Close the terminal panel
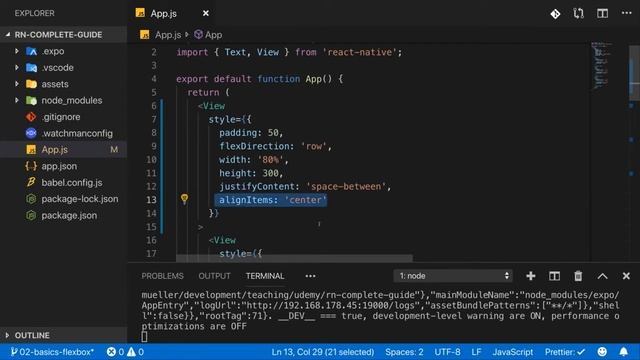 point(626,276)
